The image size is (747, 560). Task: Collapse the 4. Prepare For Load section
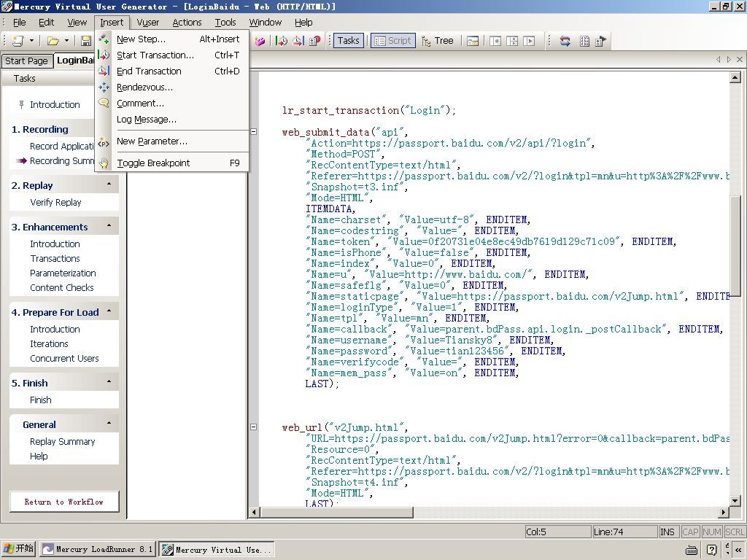pos(109,311)
